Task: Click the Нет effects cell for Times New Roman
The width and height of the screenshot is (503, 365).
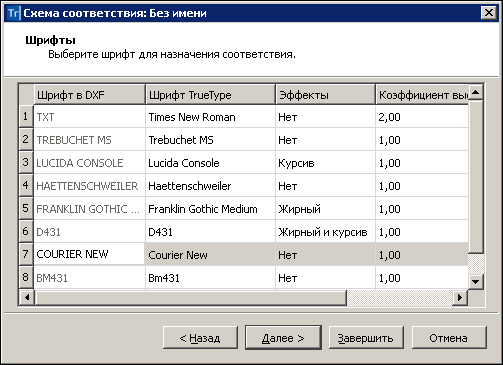Action: tap(325, 117)
